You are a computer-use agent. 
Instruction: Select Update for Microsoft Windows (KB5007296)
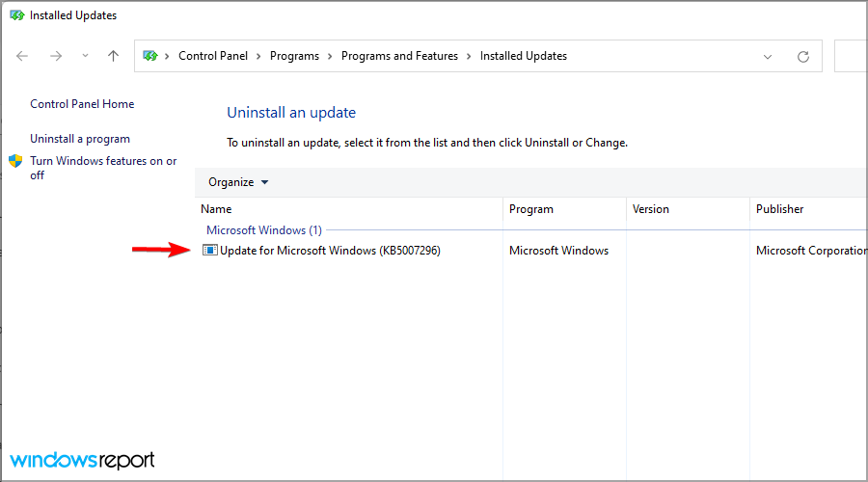(330, 251)
